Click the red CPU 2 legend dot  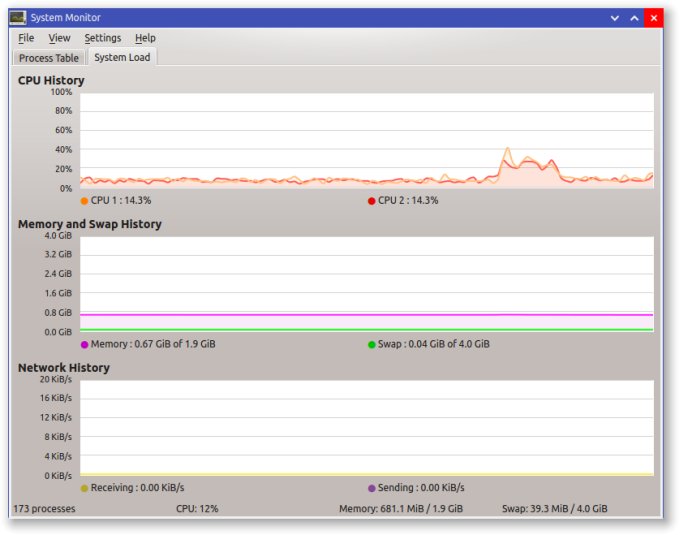point(372,201)
